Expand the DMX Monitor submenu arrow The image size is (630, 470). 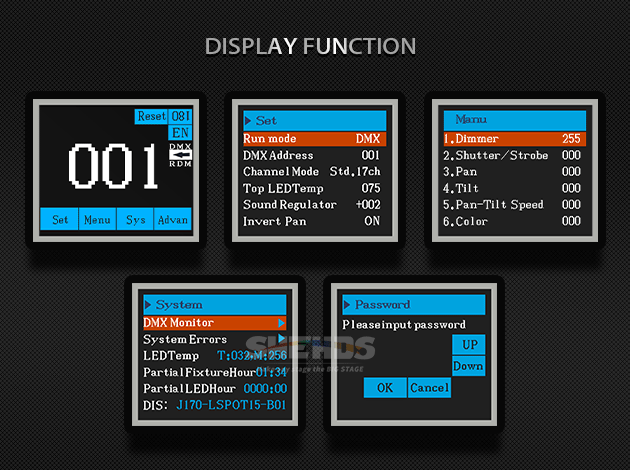[x=281, y=322]
